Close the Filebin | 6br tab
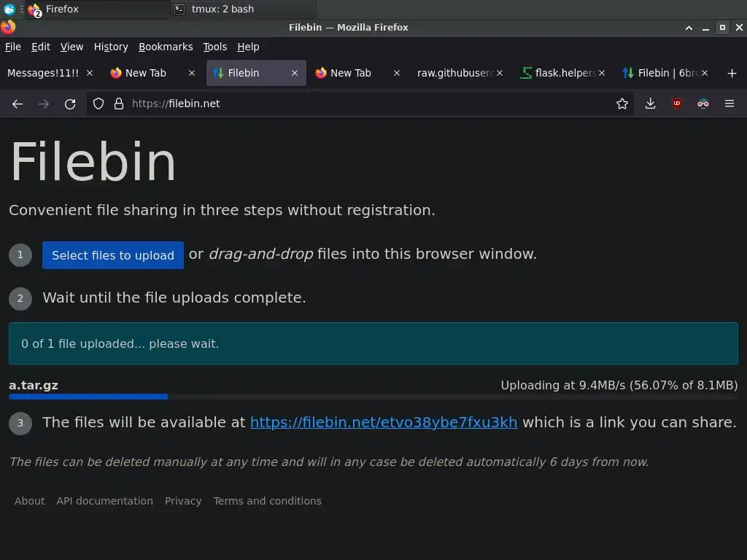 pos(705,73)
